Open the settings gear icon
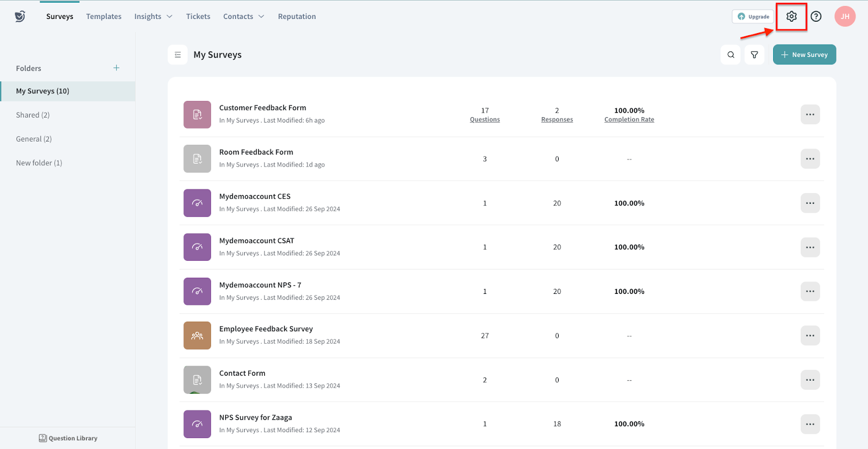 tap(791, 16)
